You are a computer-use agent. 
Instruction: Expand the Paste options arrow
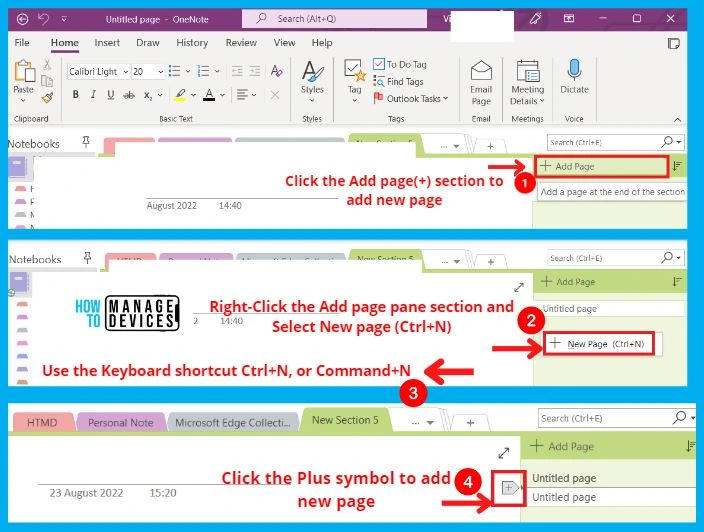23,101
